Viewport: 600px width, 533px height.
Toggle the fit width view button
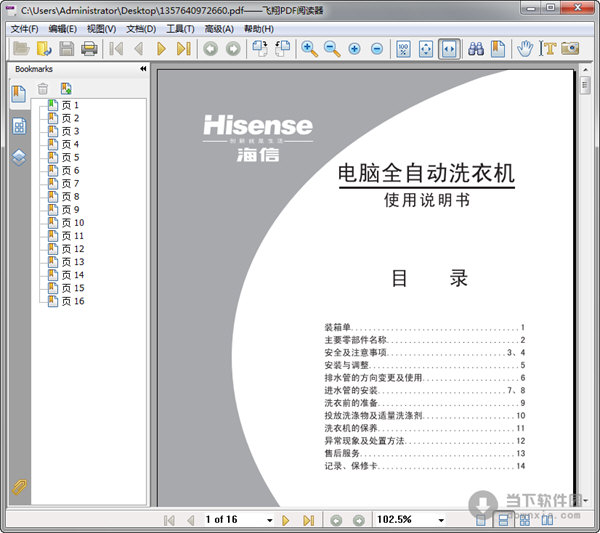tap(449, 49)
